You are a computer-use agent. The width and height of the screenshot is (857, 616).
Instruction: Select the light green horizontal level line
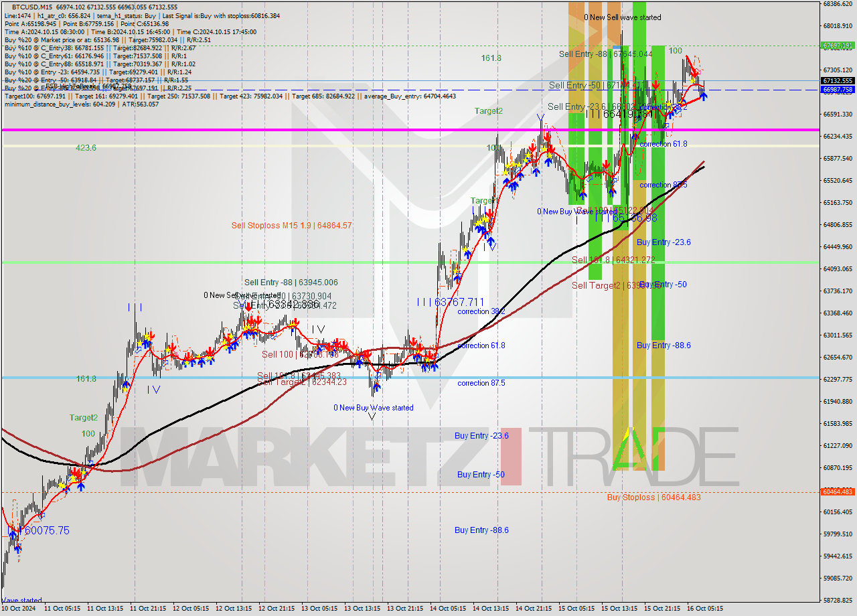[x=410, y=262]
